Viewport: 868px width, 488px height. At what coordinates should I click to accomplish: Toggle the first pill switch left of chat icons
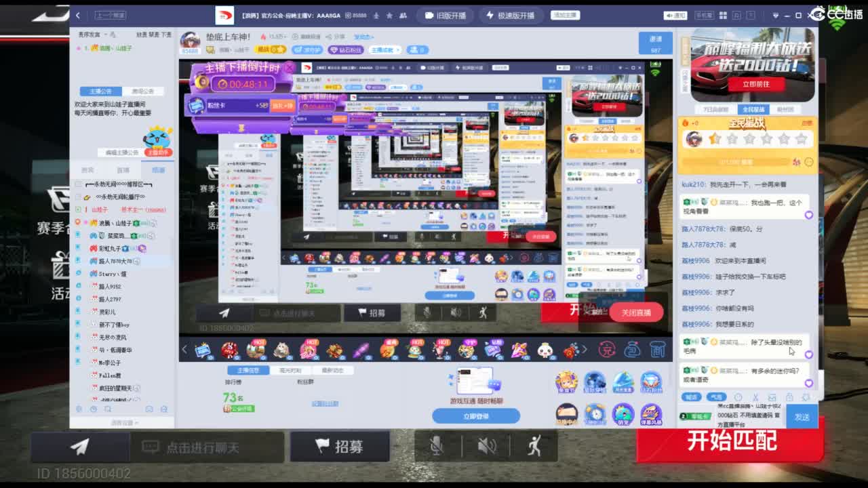(x=692, y=396)
